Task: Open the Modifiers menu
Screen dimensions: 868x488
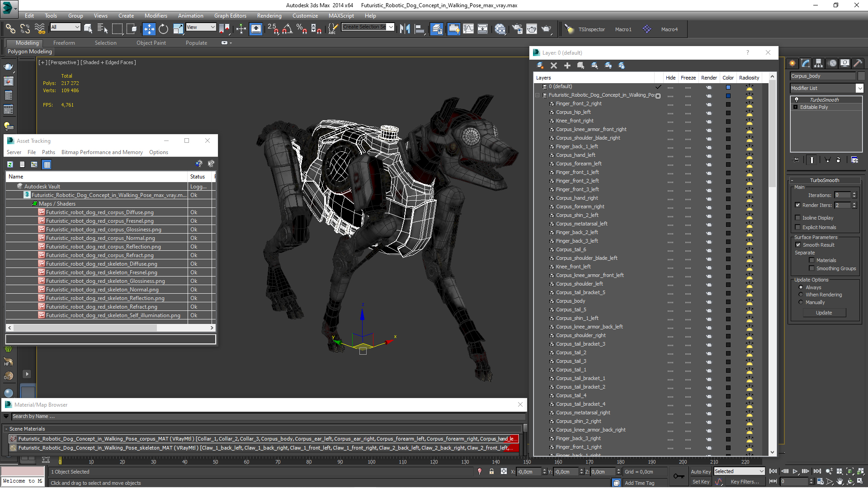Action: (x=156, y=15)
